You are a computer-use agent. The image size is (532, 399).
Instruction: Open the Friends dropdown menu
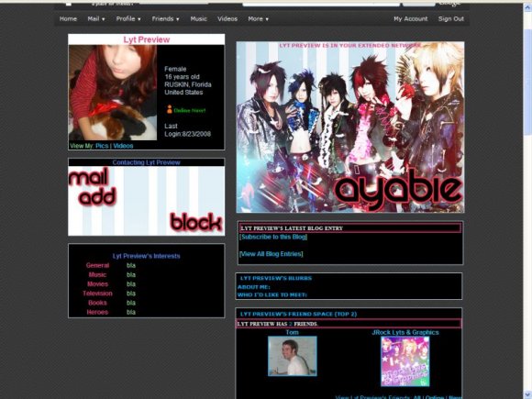(165, 19)
